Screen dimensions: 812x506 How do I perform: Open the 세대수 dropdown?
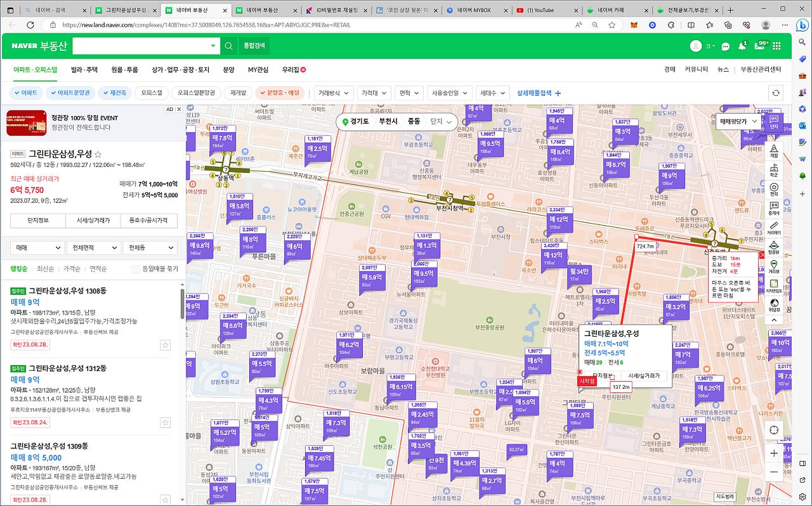tap(493, 93)
